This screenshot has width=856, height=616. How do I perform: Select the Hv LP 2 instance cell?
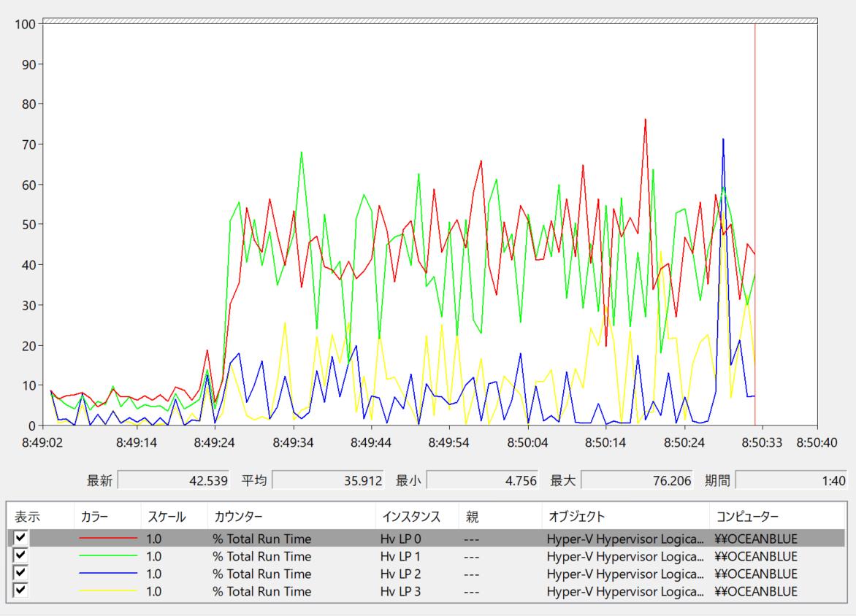[x=401, y=574]
